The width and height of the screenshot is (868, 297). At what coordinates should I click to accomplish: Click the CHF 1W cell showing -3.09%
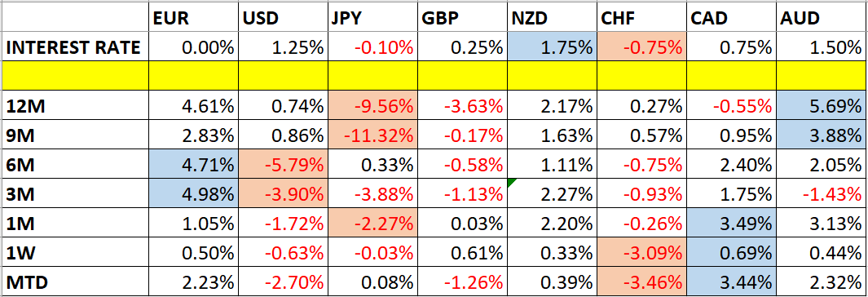pyautogui.click(x=642, y=253)
